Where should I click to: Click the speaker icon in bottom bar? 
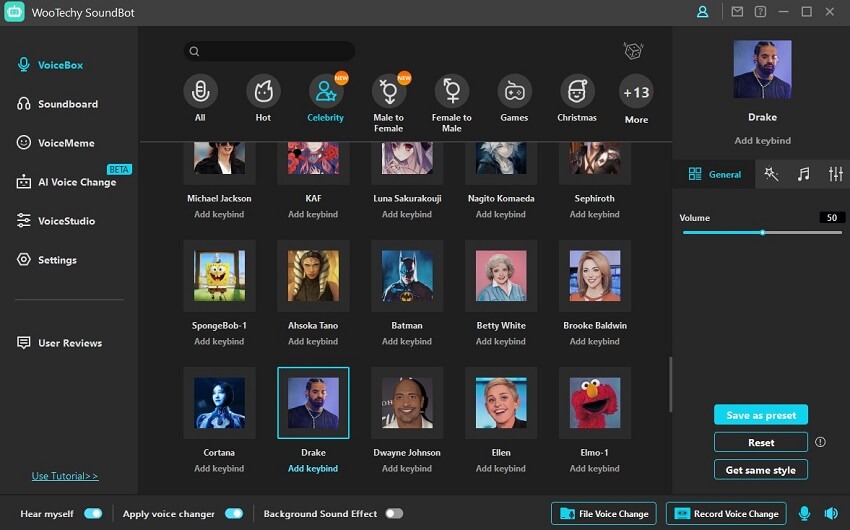pos(830,514)
